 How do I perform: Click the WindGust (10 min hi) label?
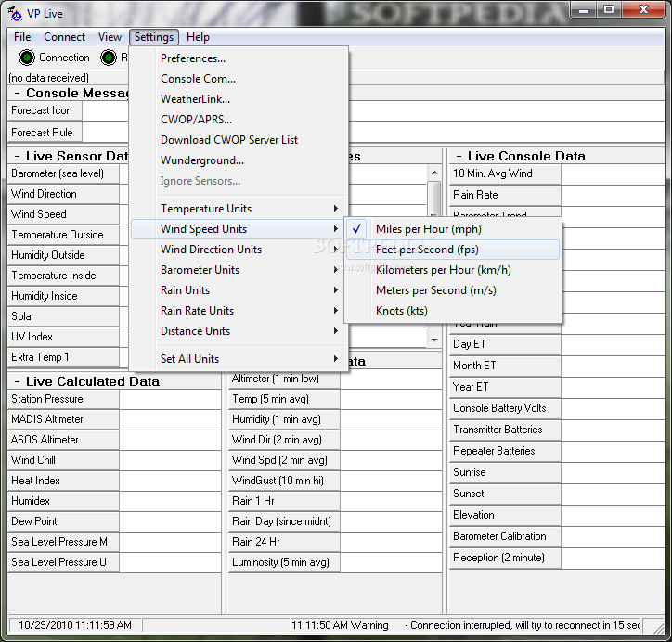(284, 481)
